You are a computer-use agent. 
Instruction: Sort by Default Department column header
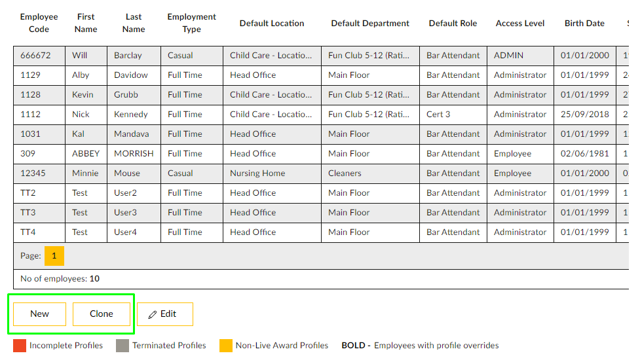click(370, 24)
